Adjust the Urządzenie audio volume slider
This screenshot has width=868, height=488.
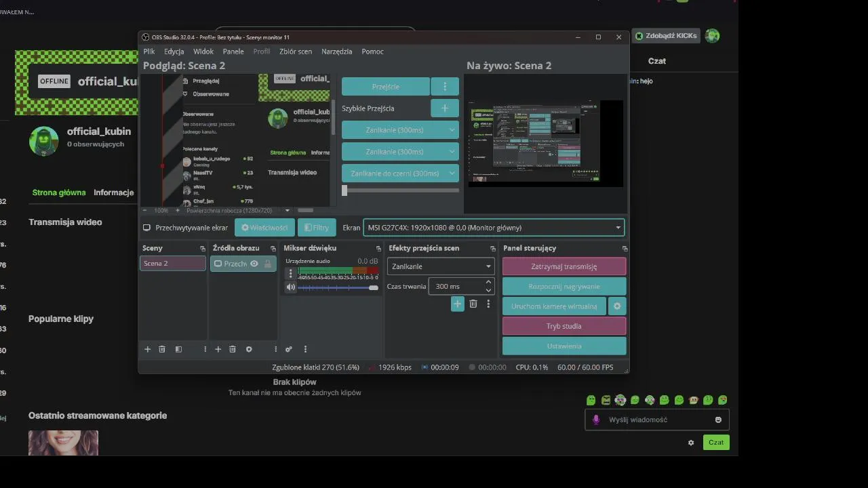(x=338, y=288)
